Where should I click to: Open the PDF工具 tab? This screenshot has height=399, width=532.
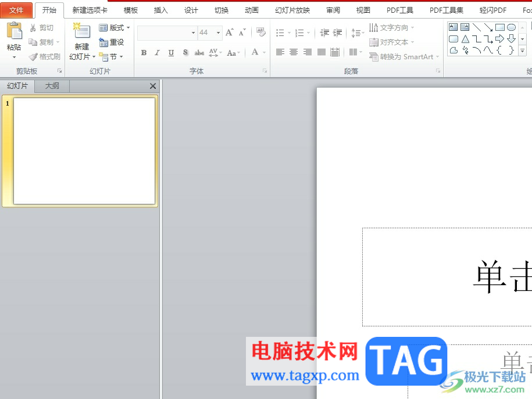click(400, 10)
